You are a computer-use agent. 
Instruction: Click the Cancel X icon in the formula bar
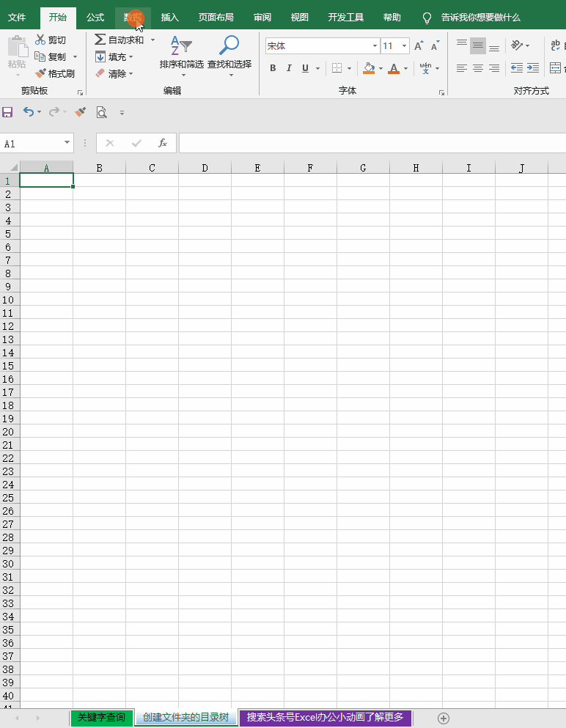tap(110, 143)
